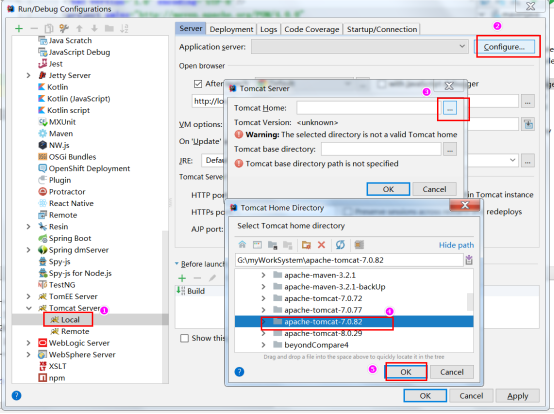Image resolution: width=554 pixels, height=414 pixels.
Task: Click the copy configuration toolbar icon
Action: tap(49, 29)
